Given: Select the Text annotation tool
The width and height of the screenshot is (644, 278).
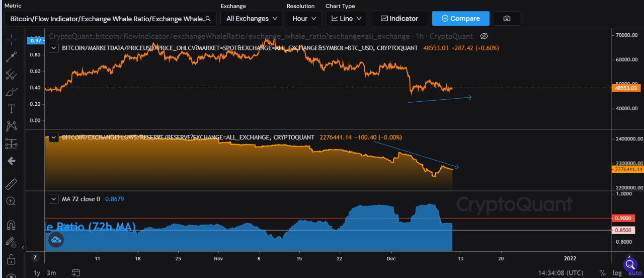Looking at the screenshot, I should pyautogui.click(x=11, y=109).
